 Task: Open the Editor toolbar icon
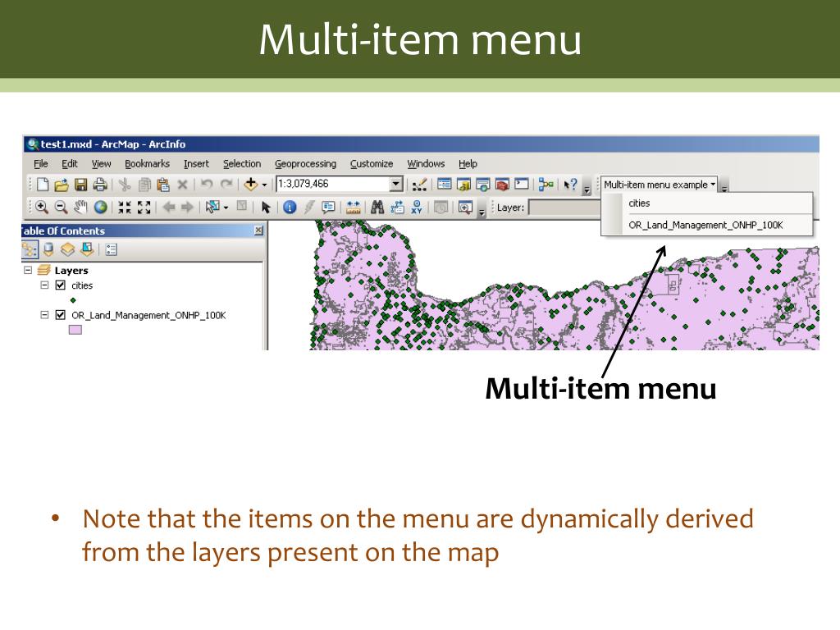[x=419, y=185]
